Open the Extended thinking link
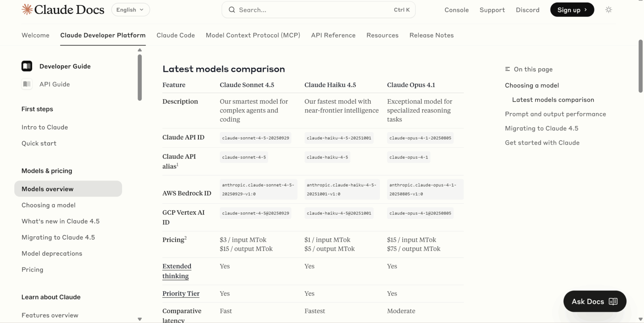This screenshot has height=323, width=644. tap(176, 271)
